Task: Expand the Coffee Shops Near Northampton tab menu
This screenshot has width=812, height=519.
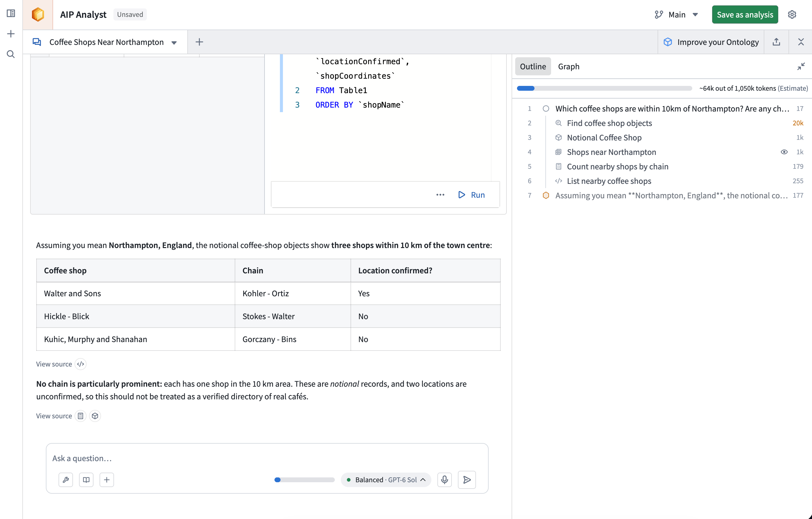Action: 174,42
